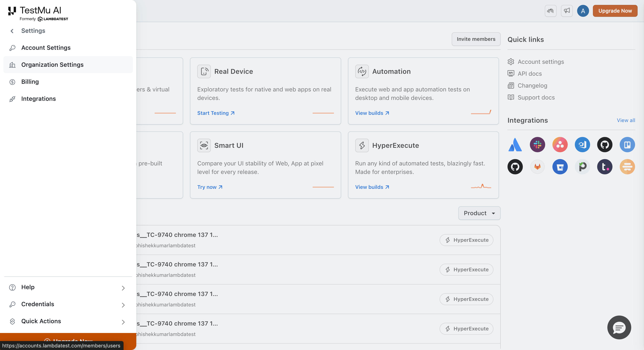Go back from Settings menu
This screenshot has height=350, width=644.
pyautogui.click(x=12, y=31)
